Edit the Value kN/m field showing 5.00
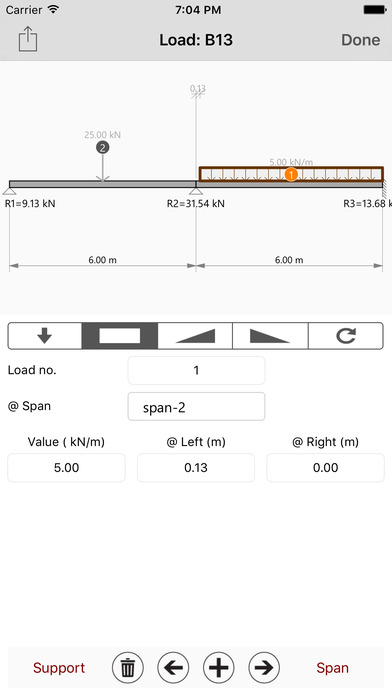Screen dimensions: 392x696 point(66,467)
